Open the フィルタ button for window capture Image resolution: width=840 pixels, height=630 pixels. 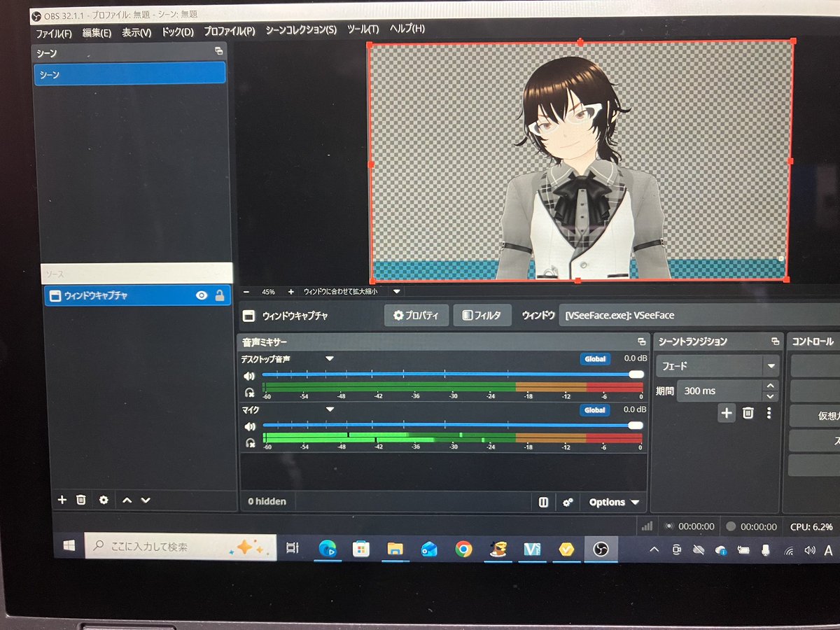coord(482,315)
